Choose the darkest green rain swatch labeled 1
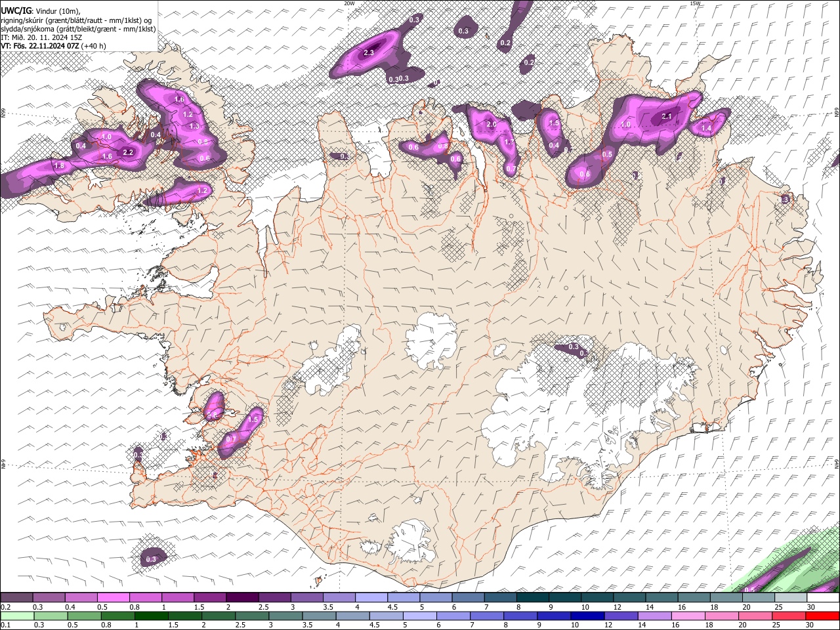This screenshot has height=630, width=840. click(151, 616)
